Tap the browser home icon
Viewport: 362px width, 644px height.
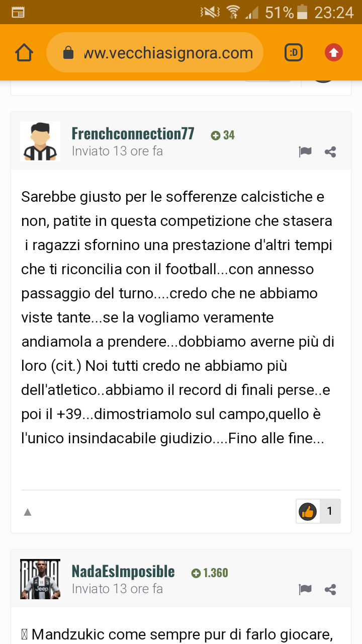pyautogui.click(x=24, y=52)
